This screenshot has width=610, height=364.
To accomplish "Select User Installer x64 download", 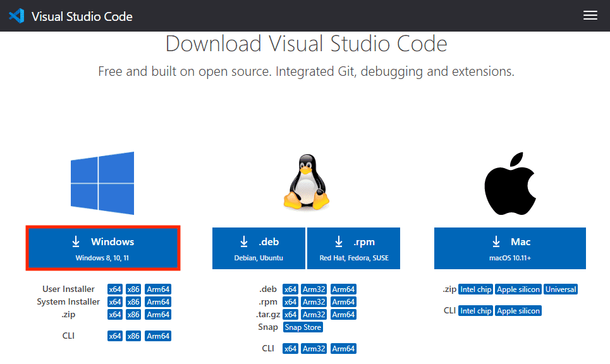I will [115, 289].
